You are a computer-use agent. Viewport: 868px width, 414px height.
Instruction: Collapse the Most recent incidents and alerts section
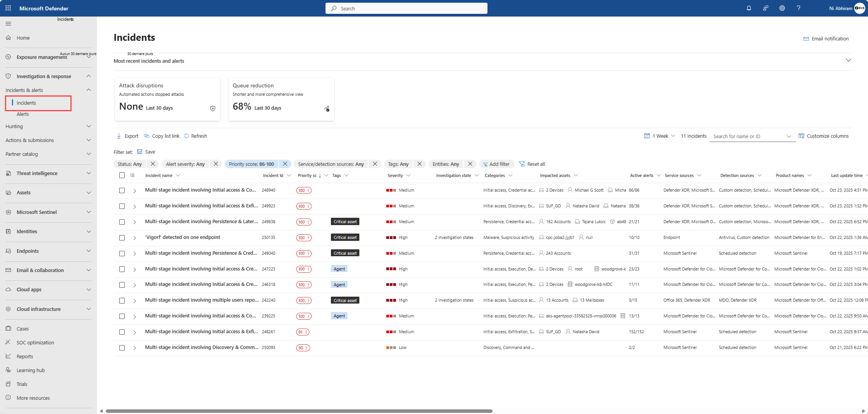click(x=848, y=60)
